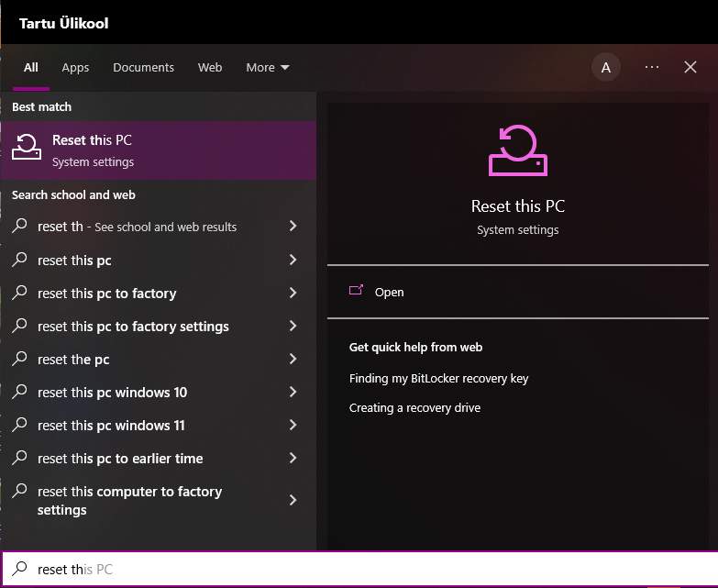Open Finding my BitLocker recovery key link
This screenshot has width=718, height=588.
coord(438,378)
